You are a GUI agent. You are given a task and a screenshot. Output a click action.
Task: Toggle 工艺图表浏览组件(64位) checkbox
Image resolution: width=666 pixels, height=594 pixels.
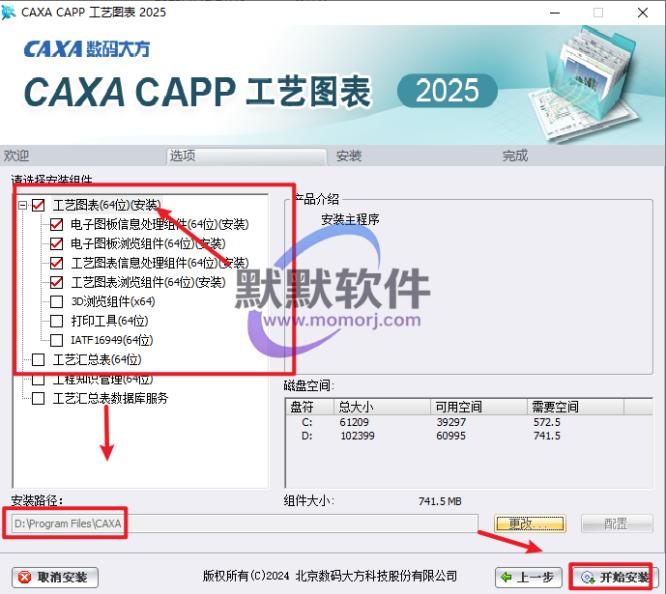click(x=57, y=282)
